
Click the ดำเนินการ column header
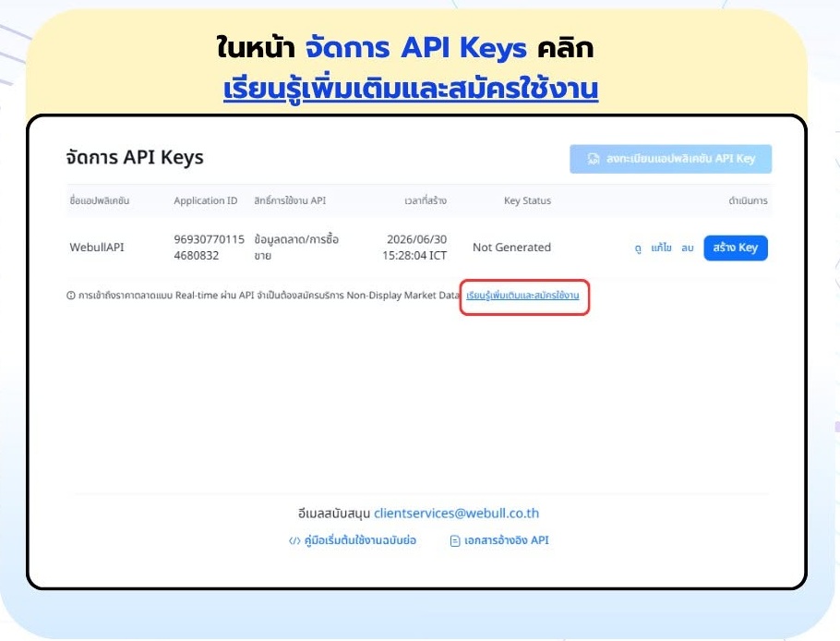[748, 200]
